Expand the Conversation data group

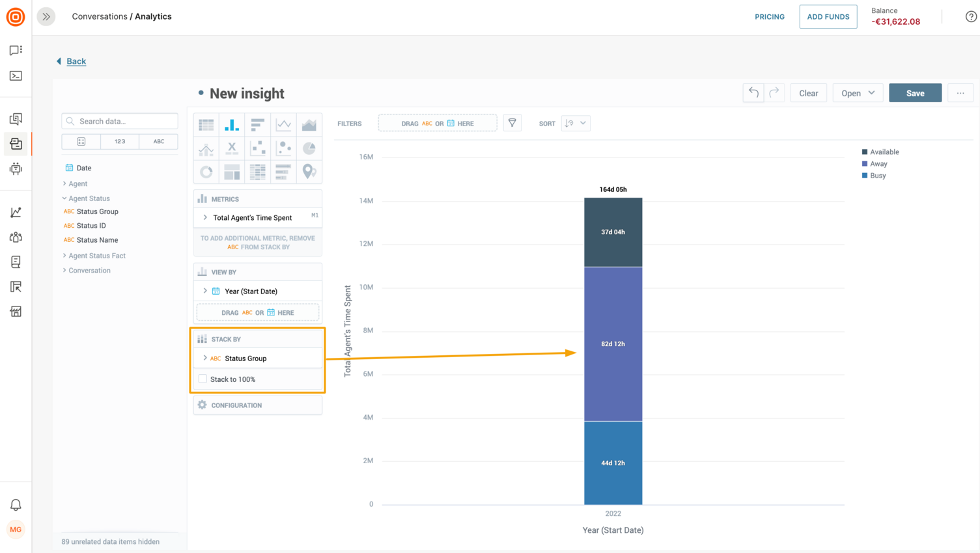pos(89,271)
